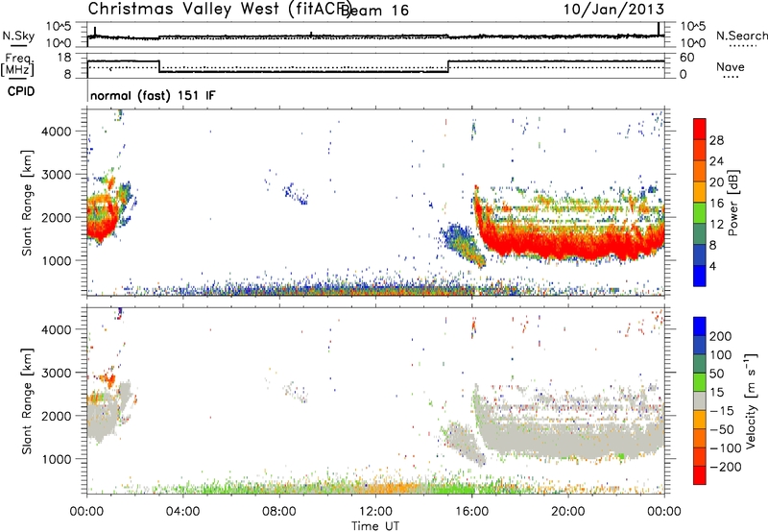Screen dimensions: 768x532
Task: Click the "60" Nave axis tick label
Action: coord(686,58)
